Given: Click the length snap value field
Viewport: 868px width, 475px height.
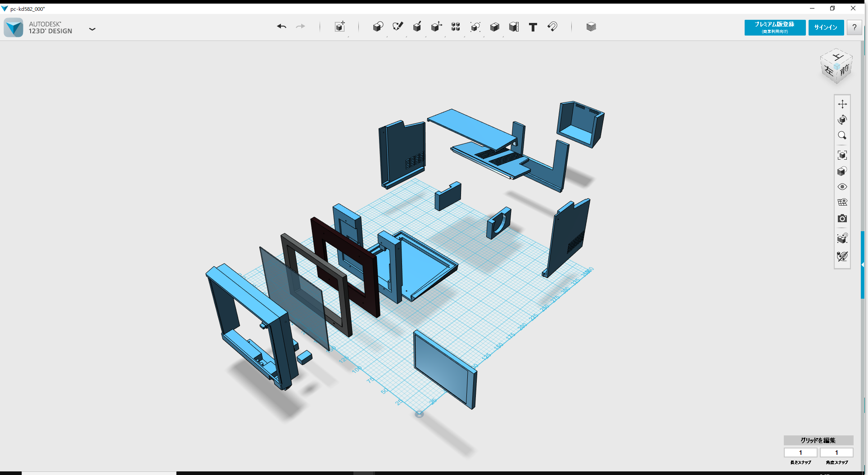Looking at the screenshot, I should pos(800,453).
